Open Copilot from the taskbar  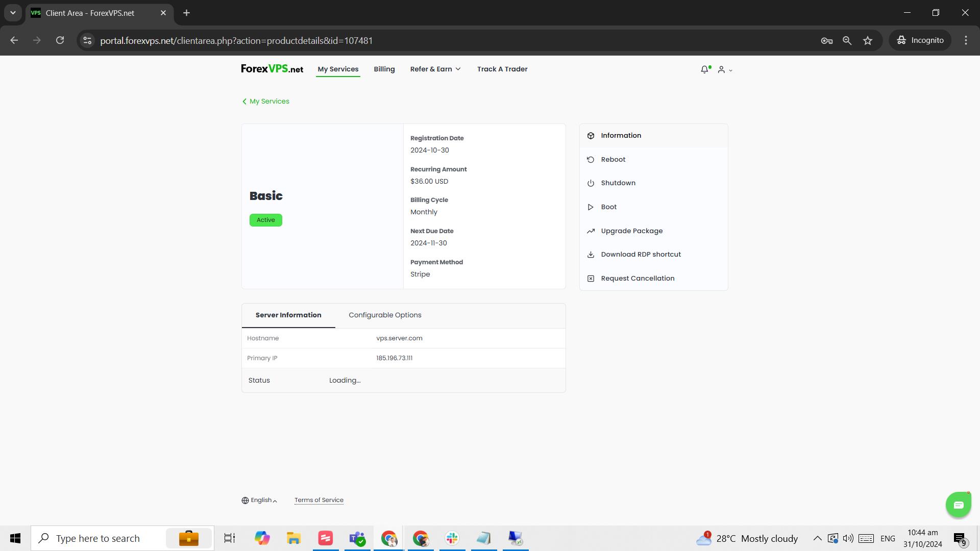(x=262, y=538)
